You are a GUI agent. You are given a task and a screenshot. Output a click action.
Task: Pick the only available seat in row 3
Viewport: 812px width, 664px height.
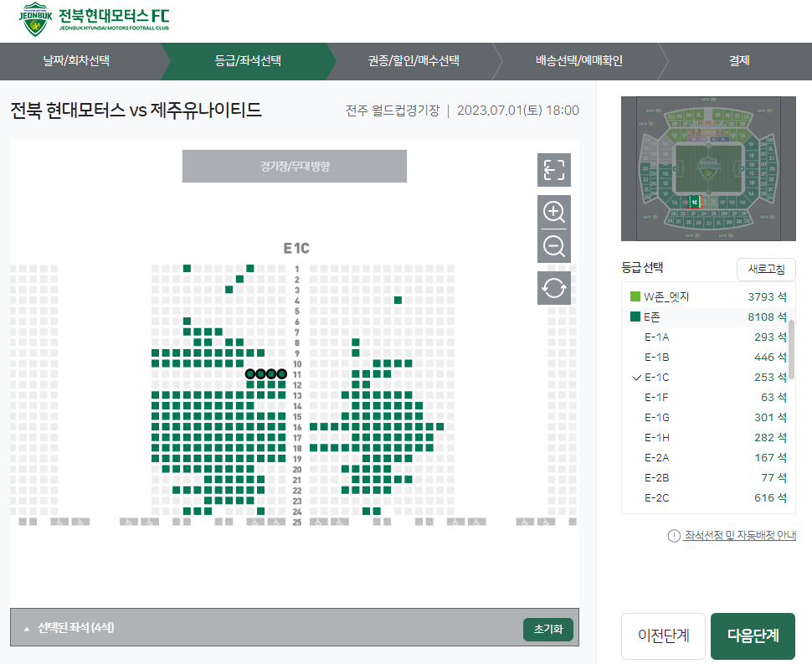pos(229,290)
